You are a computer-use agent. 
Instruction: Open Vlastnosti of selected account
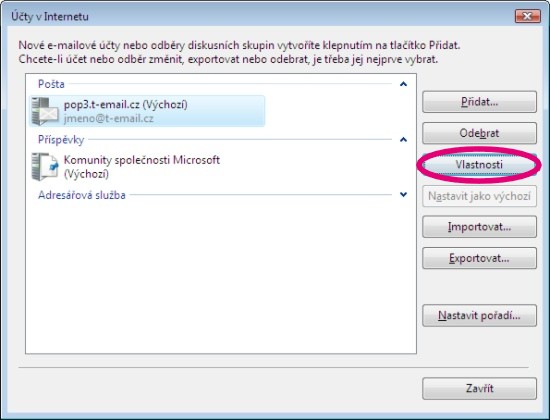[x=479, y=165]
